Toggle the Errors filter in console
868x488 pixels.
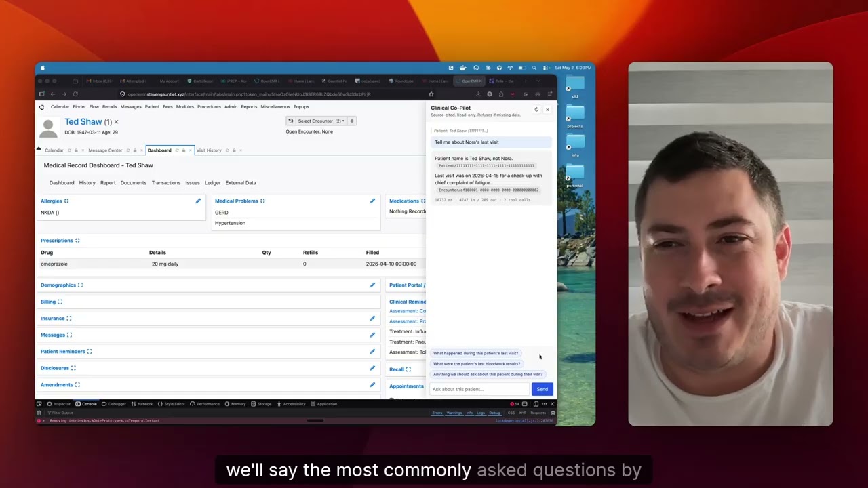(x=437, y=413)
